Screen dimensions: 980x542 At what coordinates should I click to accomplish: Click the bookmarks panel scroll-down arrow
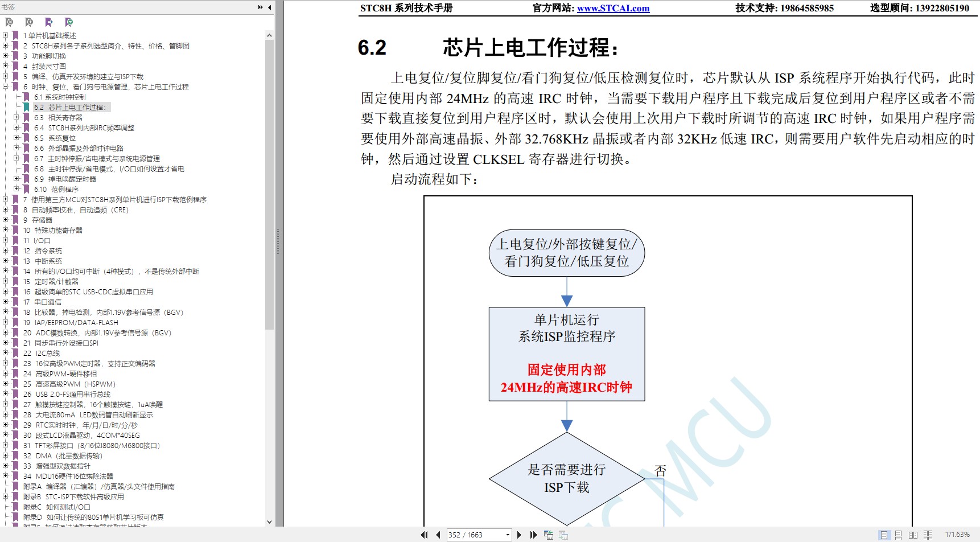269,522
